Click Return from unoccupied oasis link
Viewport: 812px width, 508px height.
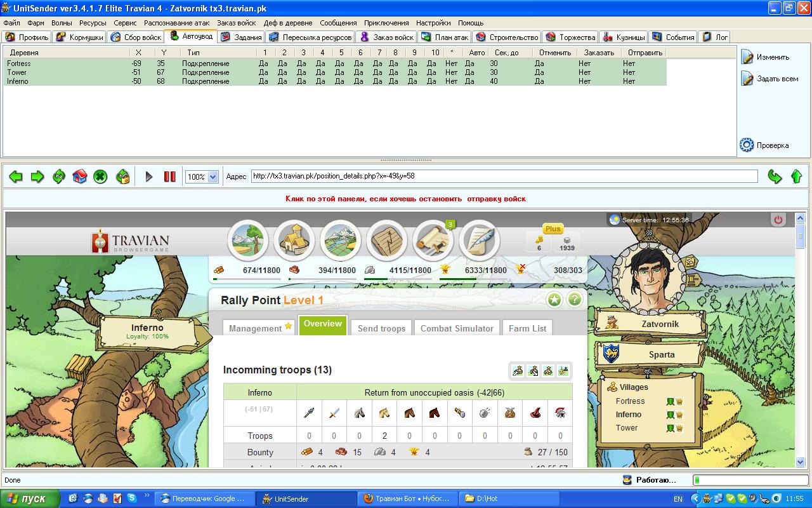click(x=435, y=392)
